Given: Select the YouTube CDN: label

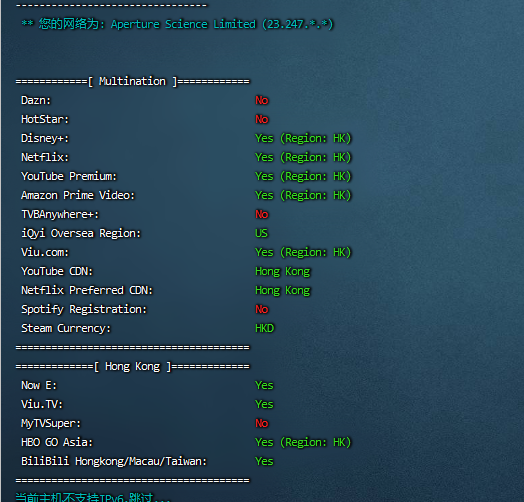Looking at the screenshot, I should (57, 271).
